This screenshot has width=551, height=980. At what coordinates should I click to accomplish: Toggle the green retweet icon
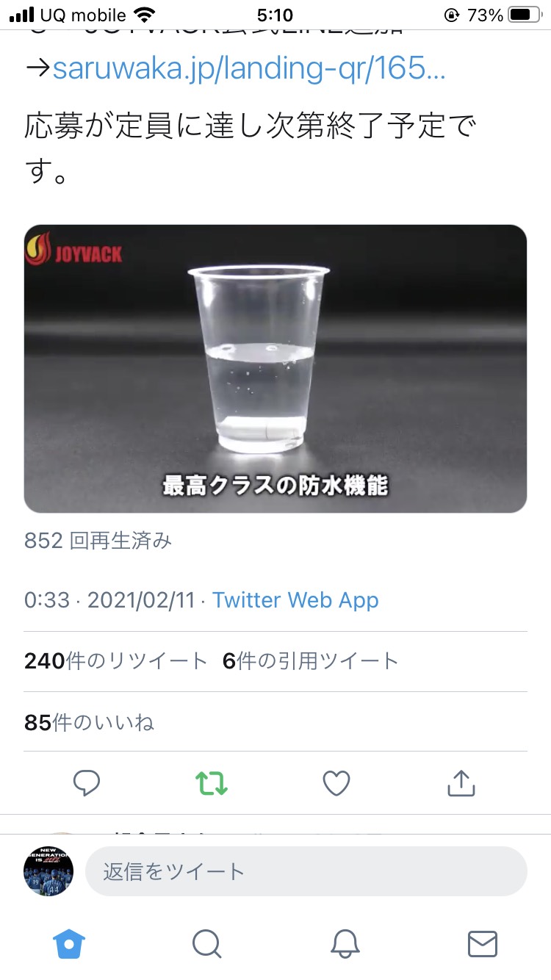coord(212,783)
